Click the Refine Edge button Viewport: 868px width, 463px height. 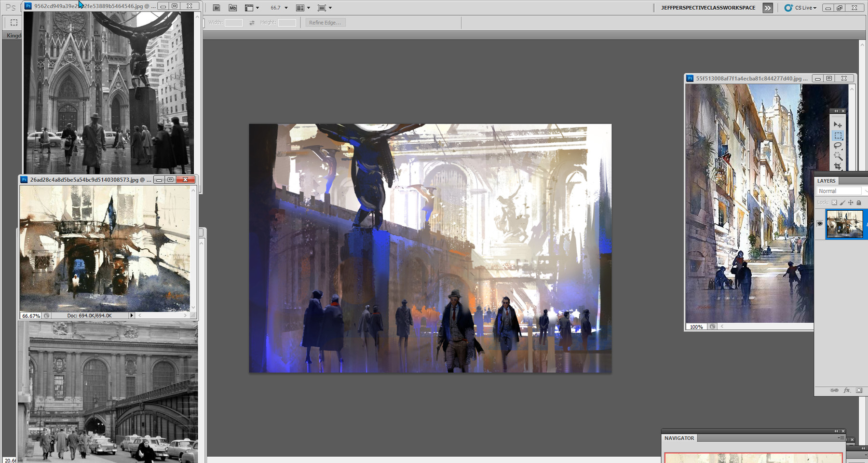[325, 23]
